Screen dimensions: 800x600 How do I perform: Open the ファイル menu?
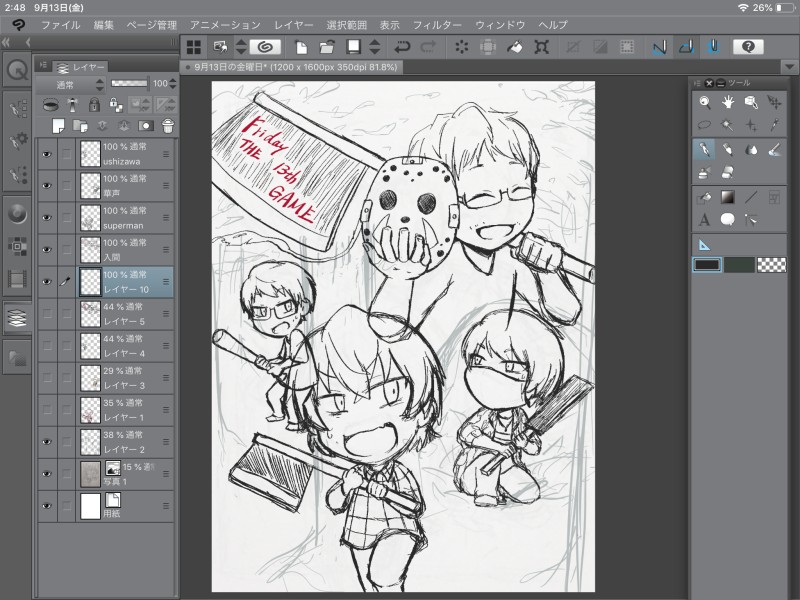point(61,25)
